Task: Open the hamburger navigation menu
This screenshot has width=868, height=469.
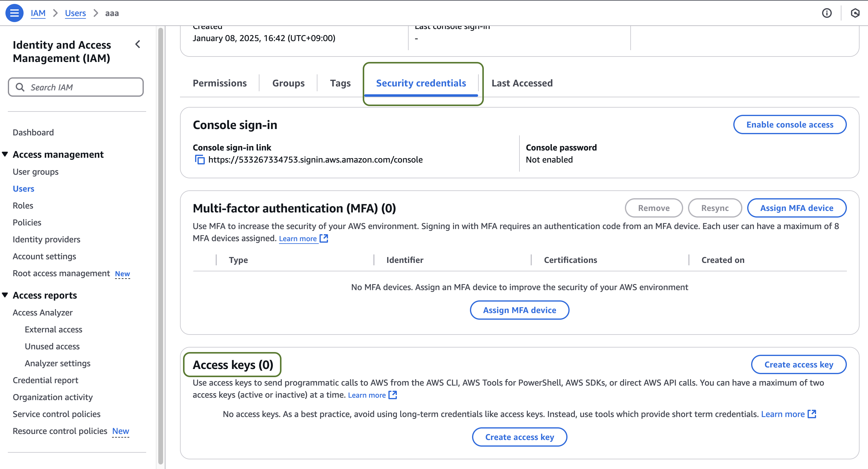Action: 14,13
